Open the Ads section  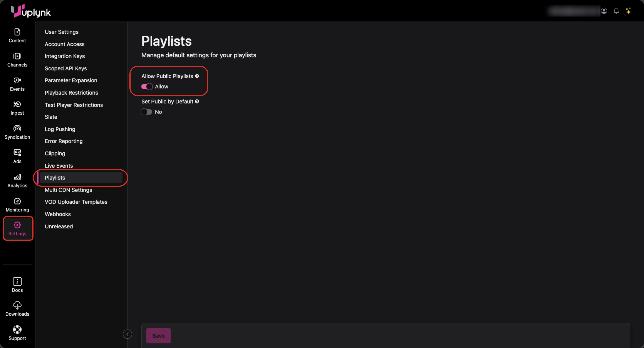click(17, 156)
